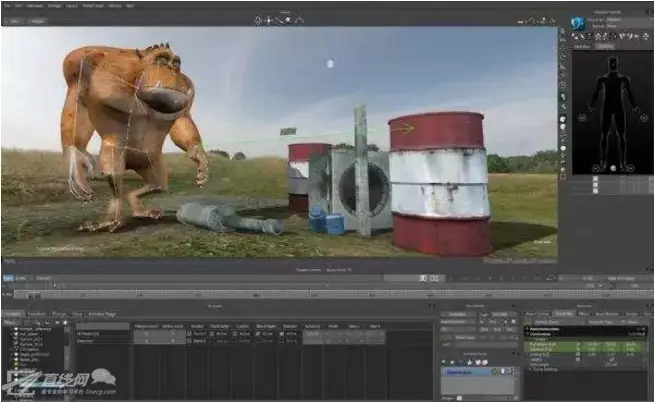Open the File menu in menu bar
Image resolution: width=655 pixels, height=403 pixels.
point(8,6)
